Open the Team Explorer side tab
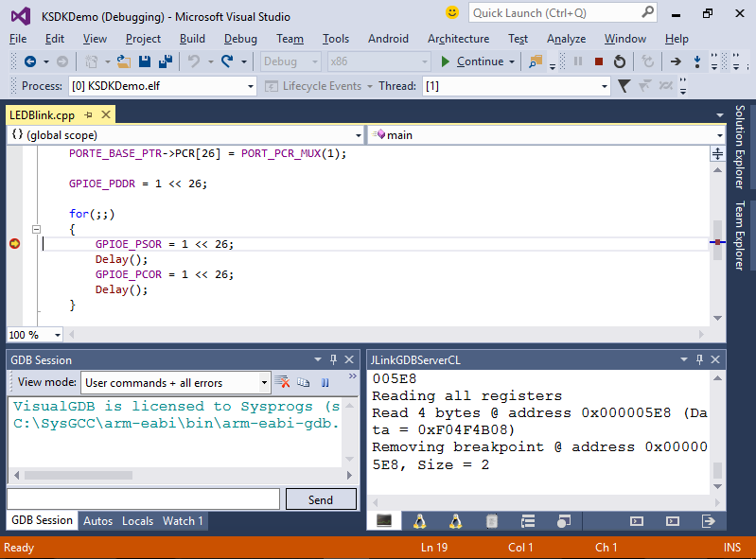 (x=740, y=236)
